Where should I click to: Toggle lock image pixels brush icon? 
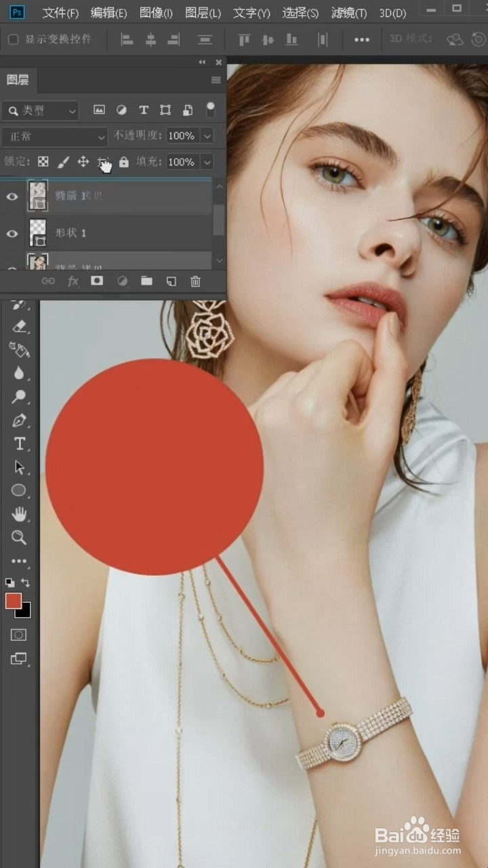click(x=63, y=162)
